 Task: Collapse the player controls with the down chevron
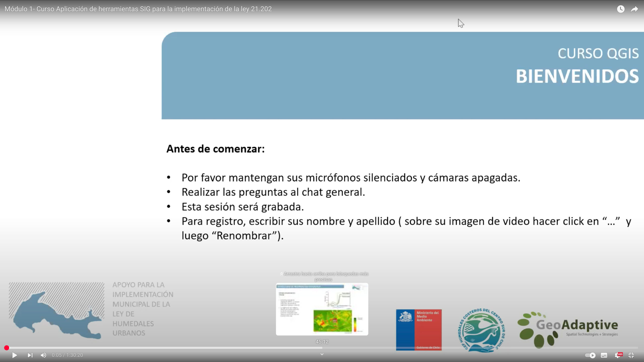tap(322, 354)
